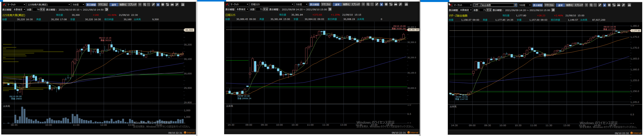The height and width of the screenshot is (136, 644).
Task: Click zoom-in magnifier on 225先物大阪 chart
Action: [144, 4]
